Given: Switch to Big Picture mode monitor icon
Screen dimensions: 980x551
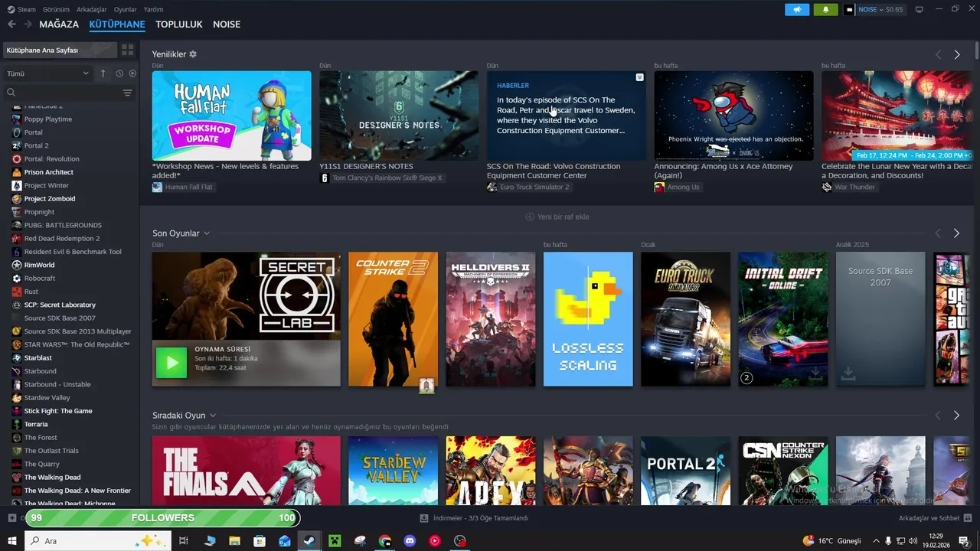Looking at the screenshot, I should point(920,9).
